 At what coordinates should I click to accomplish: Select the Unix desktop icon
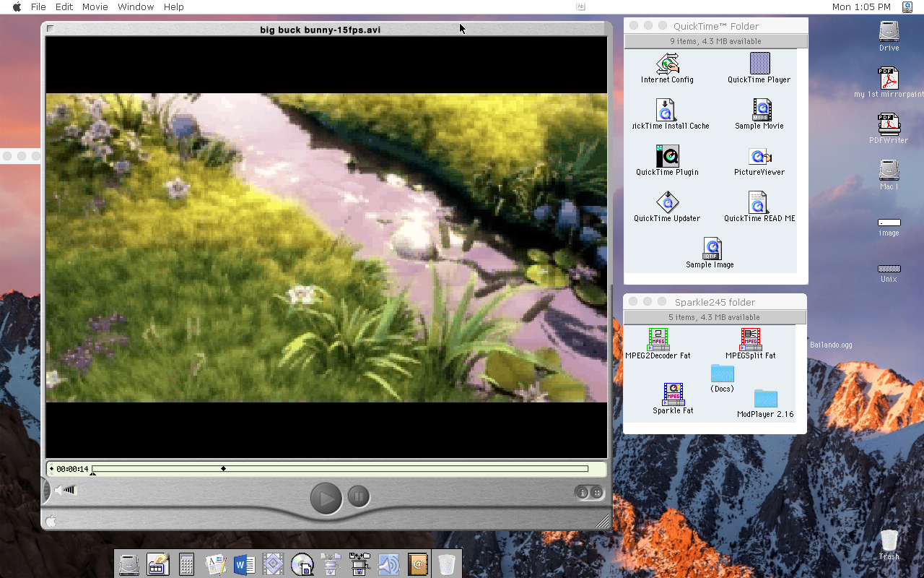889,268
